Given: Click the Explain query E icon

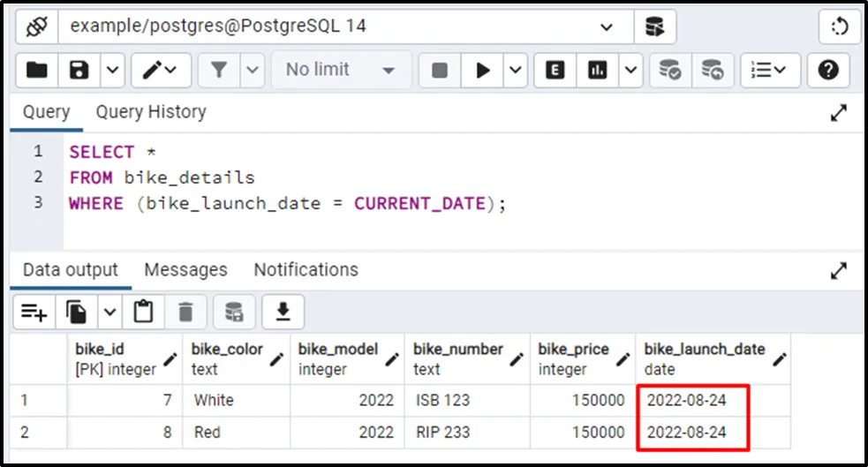Looking at the screenshot, I should 555,70.
